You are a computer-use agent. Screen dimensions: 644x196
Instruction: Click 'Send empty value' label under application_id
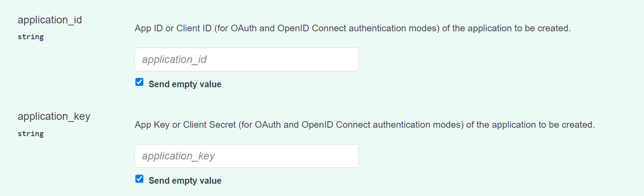pos(185,84)
